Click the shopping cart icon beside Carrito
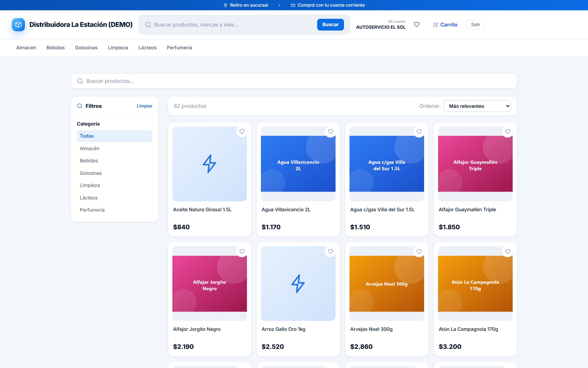The height and width of the screenshot is (368, 588). click(x=435, y=25)
